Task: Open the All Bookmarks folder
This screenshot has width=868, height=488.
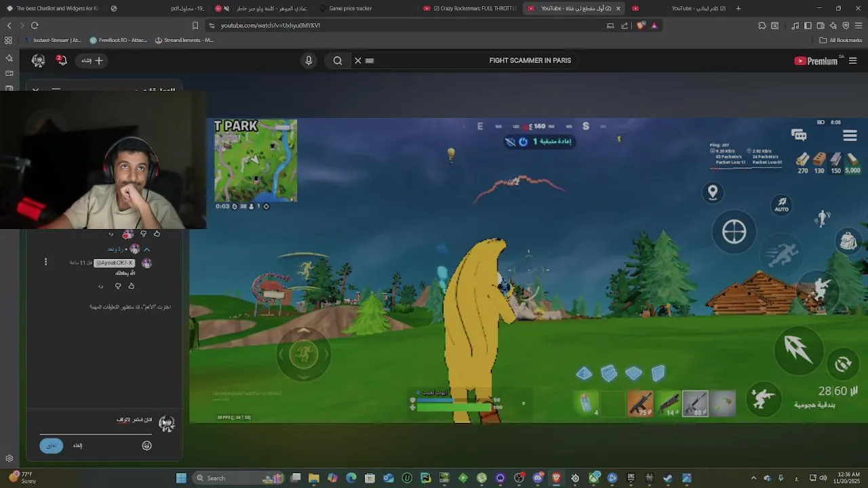Action: coord(841,40)
